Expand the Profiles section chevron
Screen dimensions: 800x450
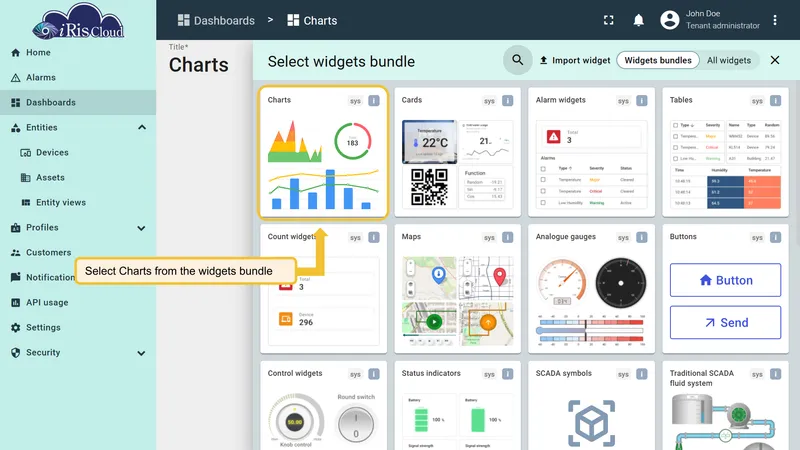point(141,228)
